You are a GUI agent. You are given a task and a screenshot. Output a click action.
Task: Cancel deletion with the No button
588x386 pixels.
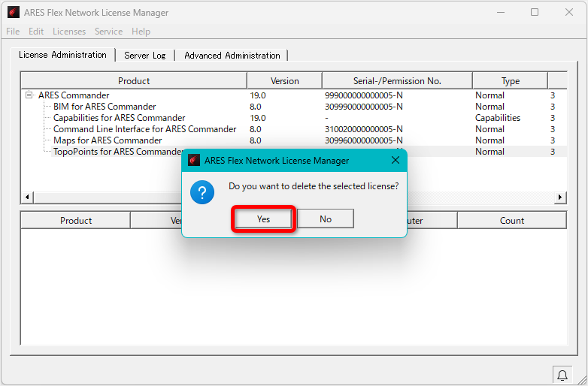click(326, 219)
